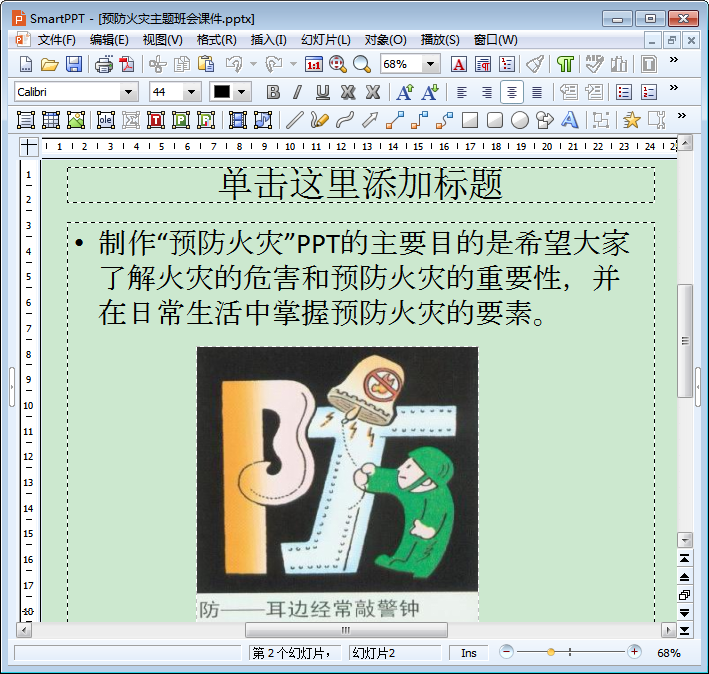Undo the last action

[234, 64]
